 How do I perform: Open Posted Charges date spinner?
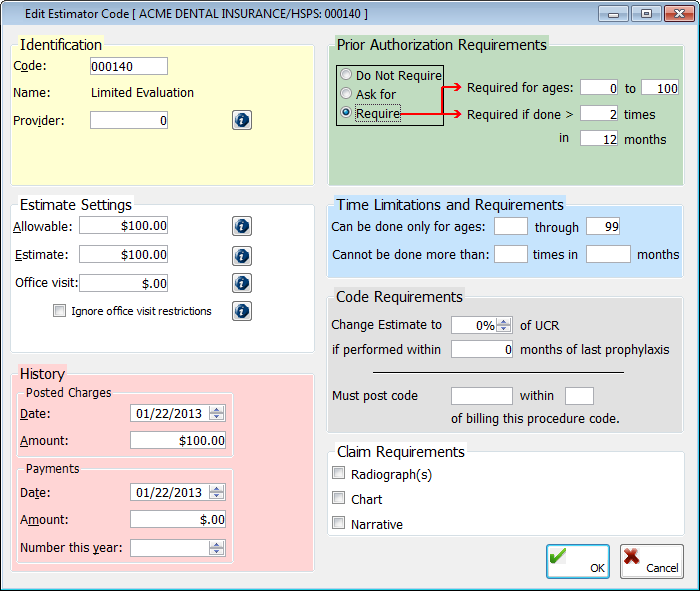pos(217,413)
